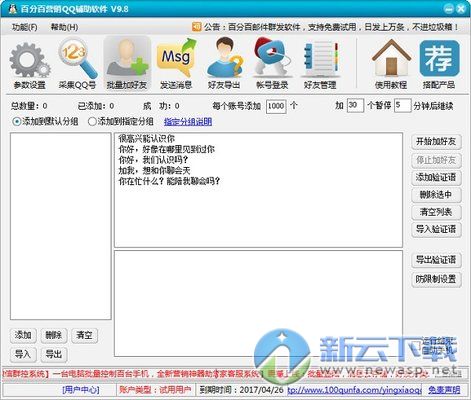Select message 加我，想和你聊会天
The height and width of the screenshot is (400, 471).
click(x=154, y=171)
